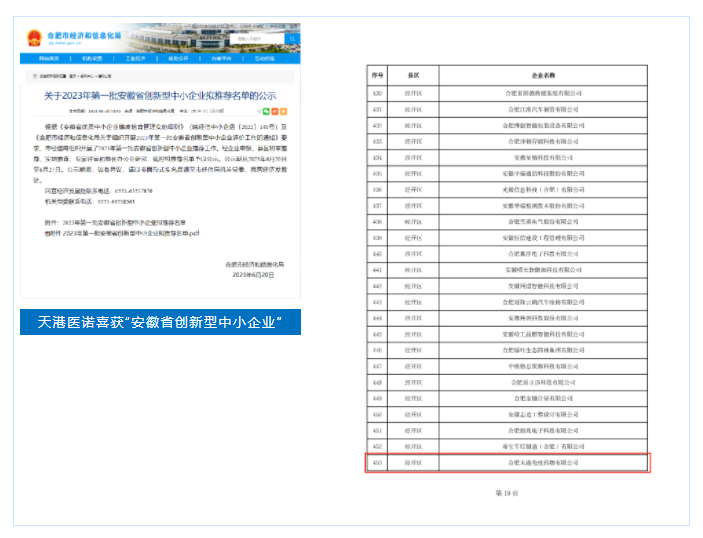This screenshot has height=538, width=703.
Task: Click row number 447 cell
Action: pyautogui.click(x=377, y=366)
